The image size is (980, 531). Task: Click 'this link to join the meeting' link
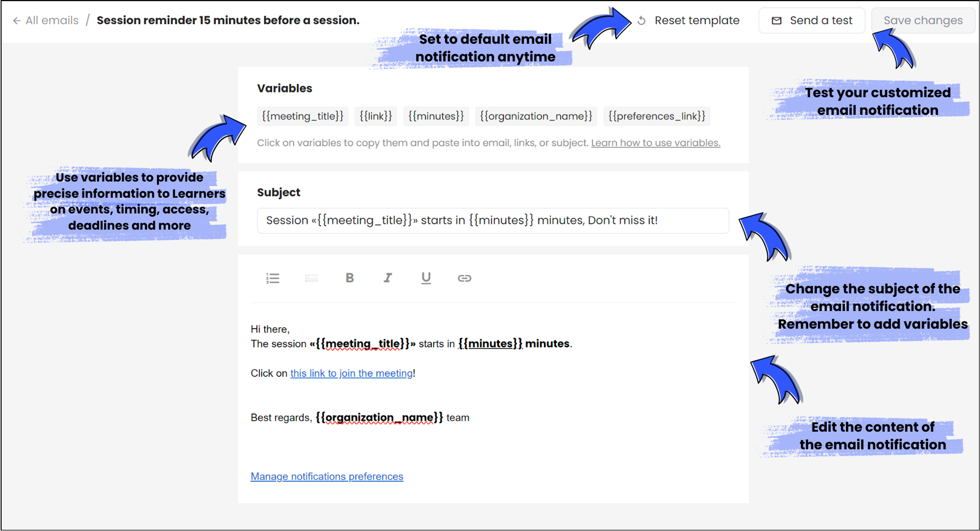pos(351,373)
